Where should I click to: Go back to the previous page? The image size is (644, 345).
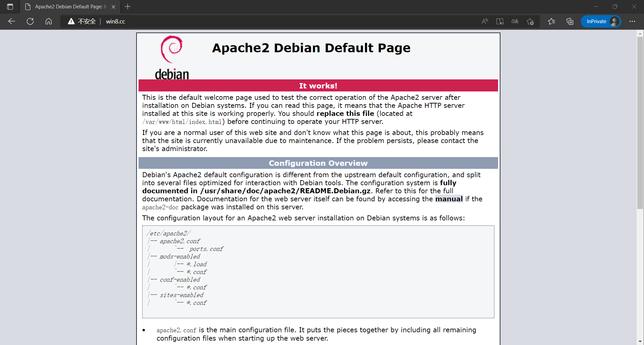(x=12, y=21)
